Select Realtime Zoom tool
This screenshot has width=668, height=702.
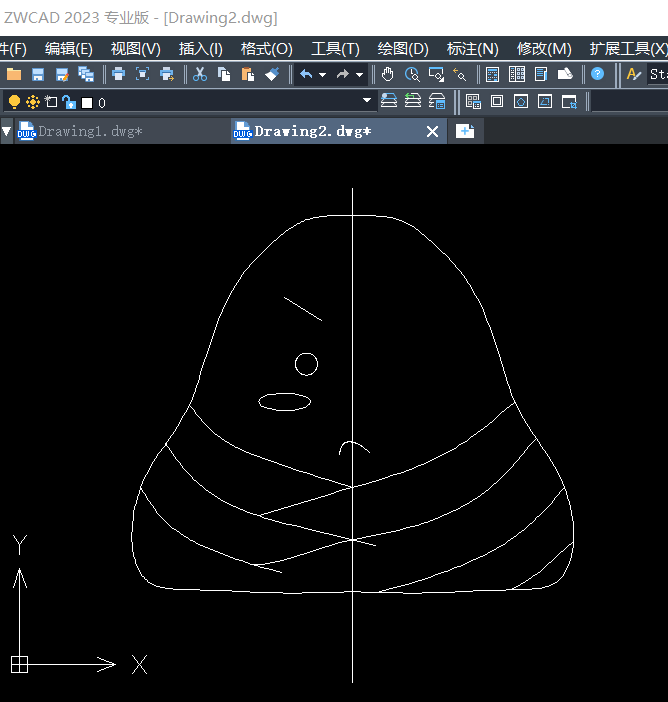coord(412,74)
